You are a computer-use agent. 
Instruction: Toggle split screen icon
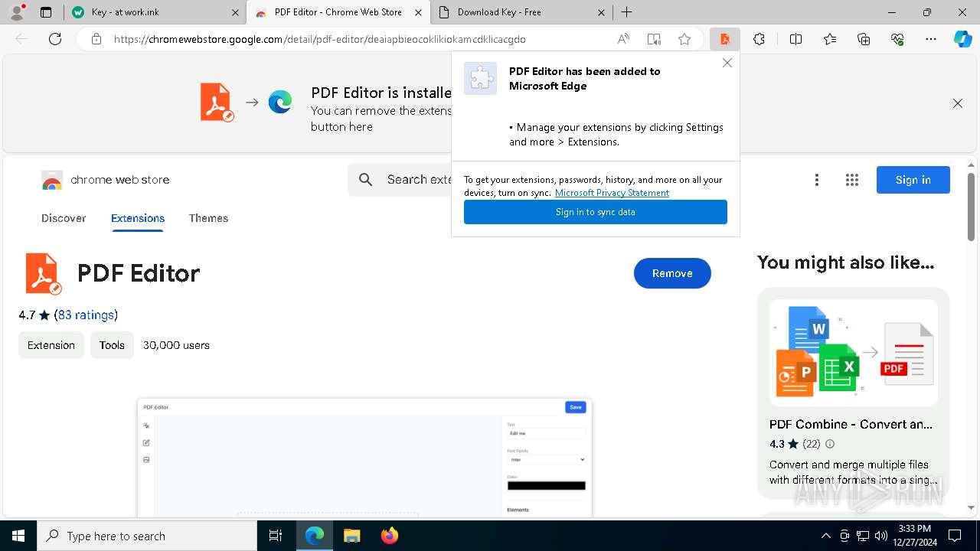pyautogui.click(x=795, y=39)
